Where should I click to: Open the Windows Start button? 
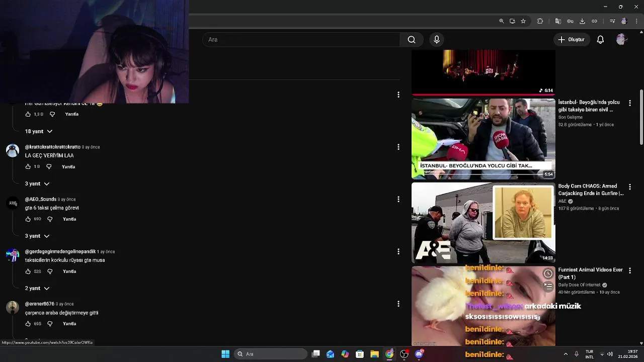(x=225, y=354)
